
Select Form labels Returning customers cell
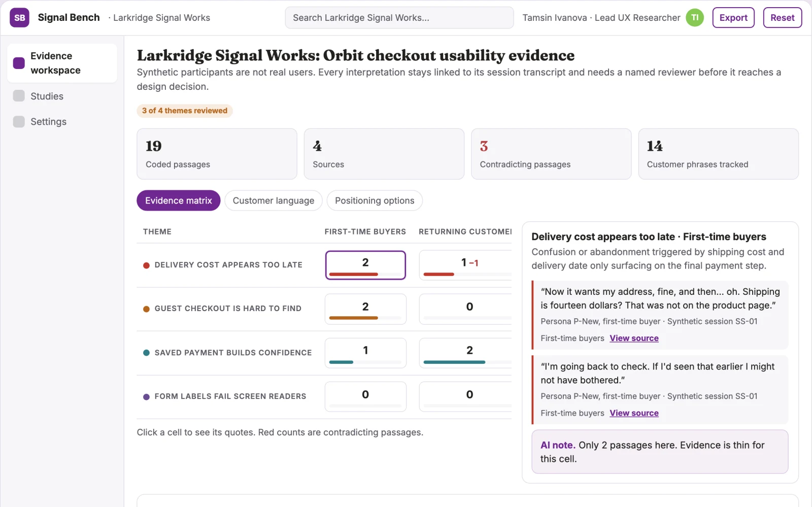click(x=465, y=396)
